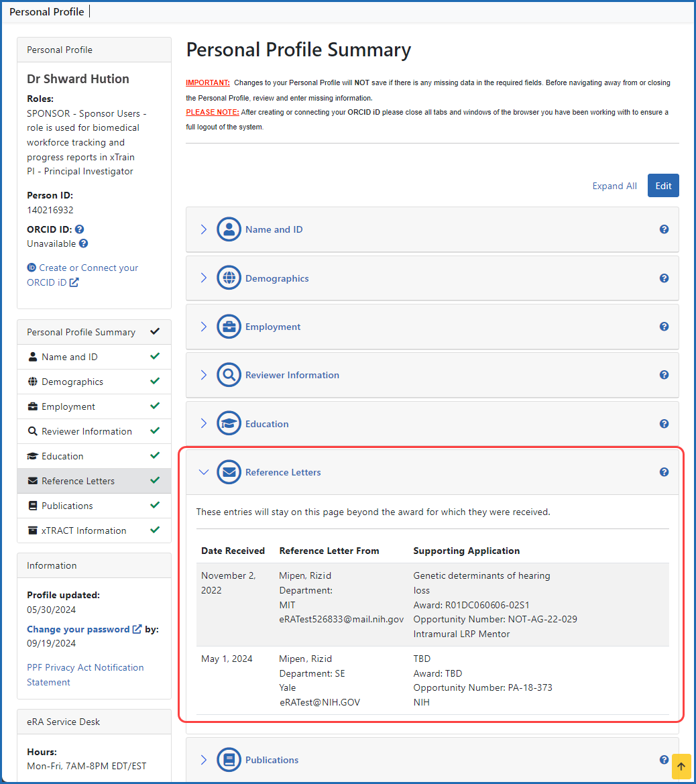The image size is (696, 784).
Task: Open help for Education section
Action: click(664, 423)
